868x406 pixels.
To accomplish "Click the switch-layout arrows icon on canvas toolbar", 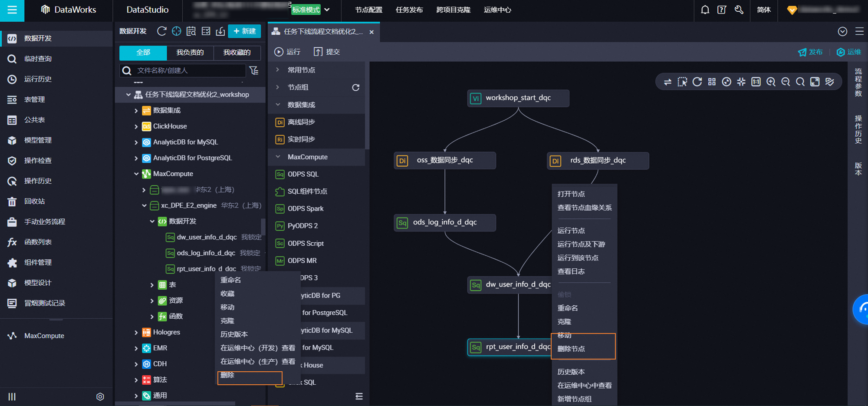I will (667, 82).
